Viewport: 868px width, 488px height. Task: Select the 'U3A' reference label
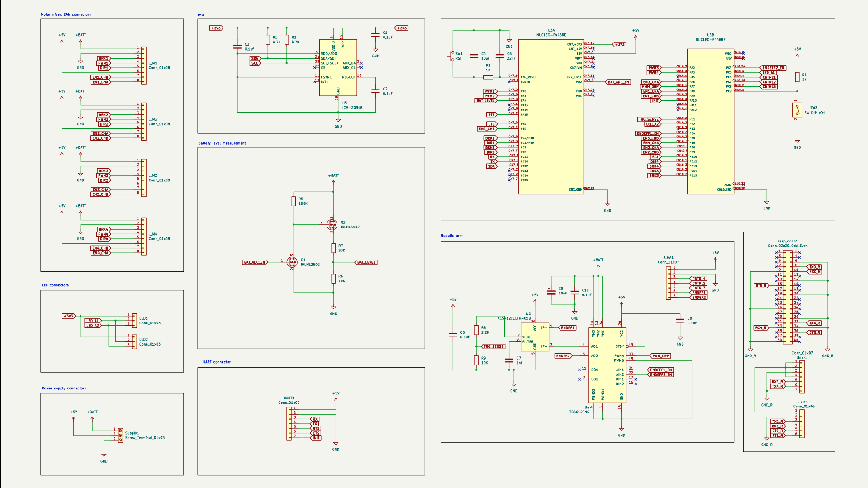pos(551,30)
